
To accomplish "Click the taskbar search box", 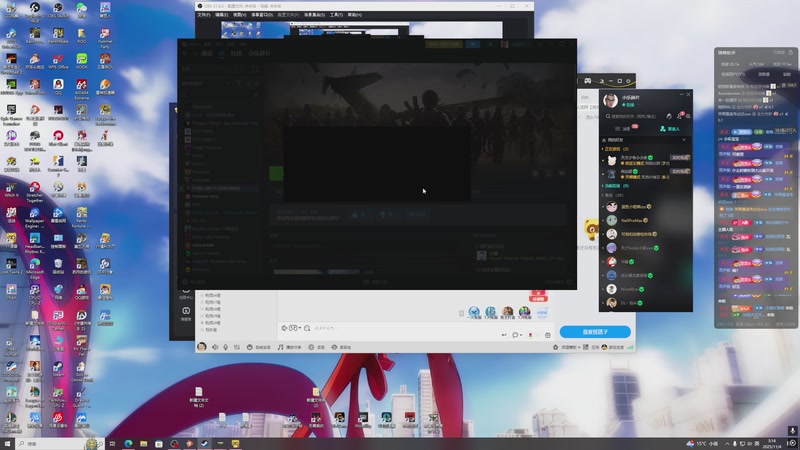I will click(60, 444).
